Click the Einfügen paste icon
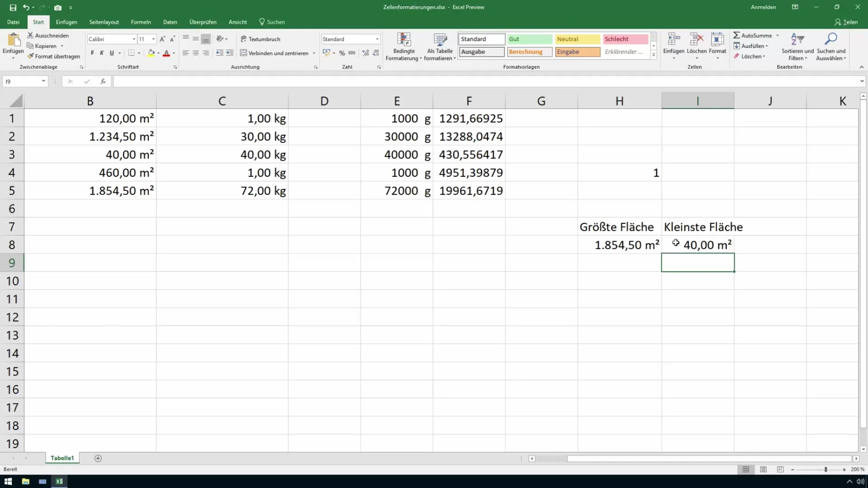 pyautogui.click(x=13, y=40)
